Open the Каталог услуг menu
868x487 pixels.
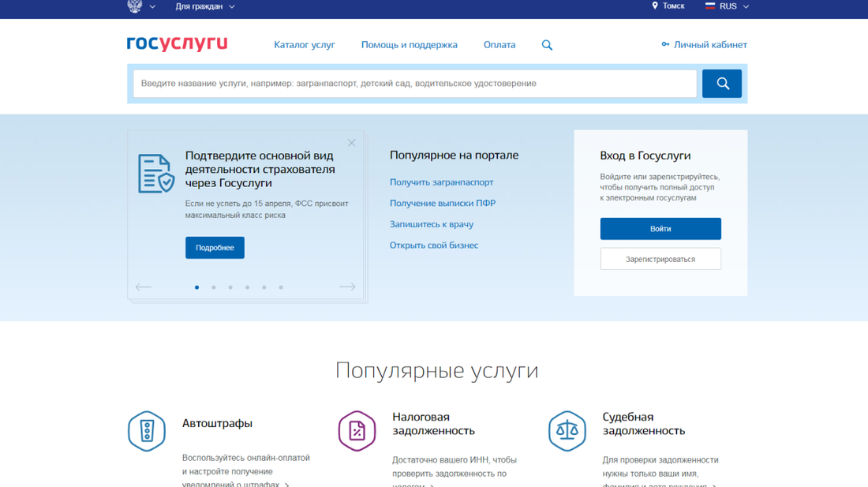click(x=305, y=45)
